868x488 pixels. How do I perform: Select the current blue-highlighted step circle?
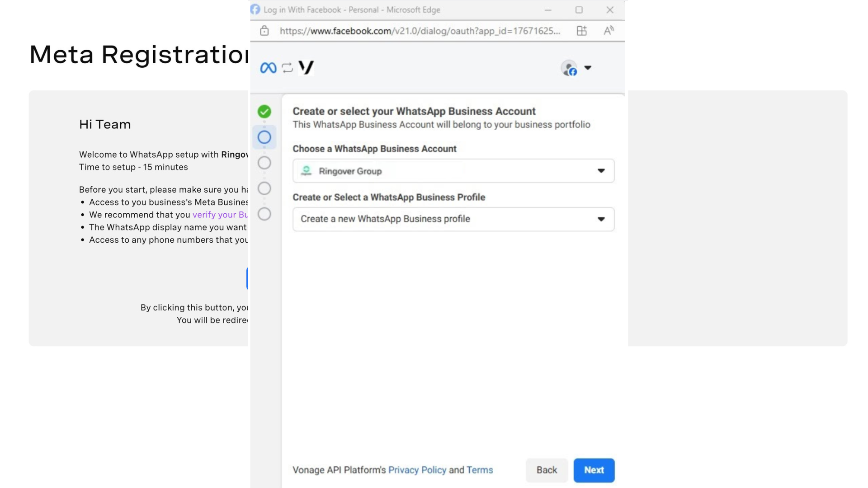pos(264,137)
